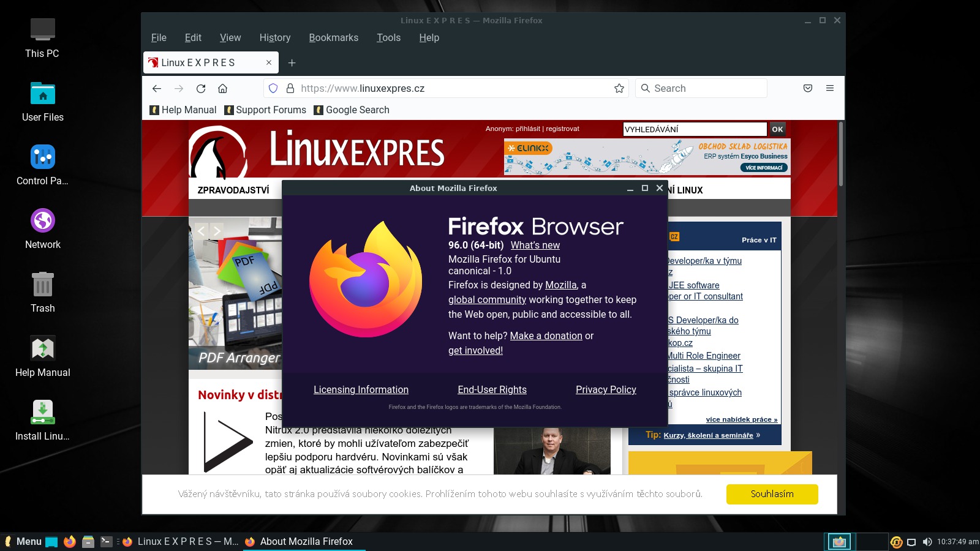Open Kurzy, školení a semináře link
Viewport: 980px width, 551px height.
708,435
